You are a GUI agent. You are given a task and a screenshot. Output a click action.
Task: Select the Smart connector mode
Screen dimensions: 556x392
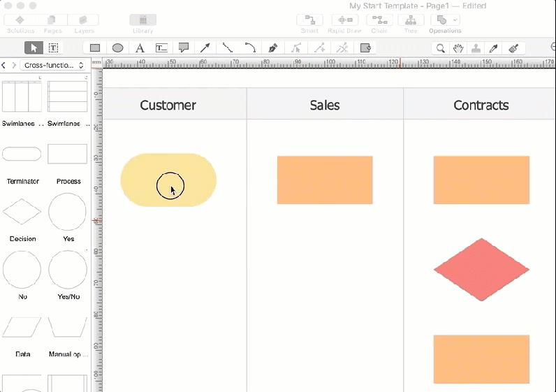pos(309,20)
